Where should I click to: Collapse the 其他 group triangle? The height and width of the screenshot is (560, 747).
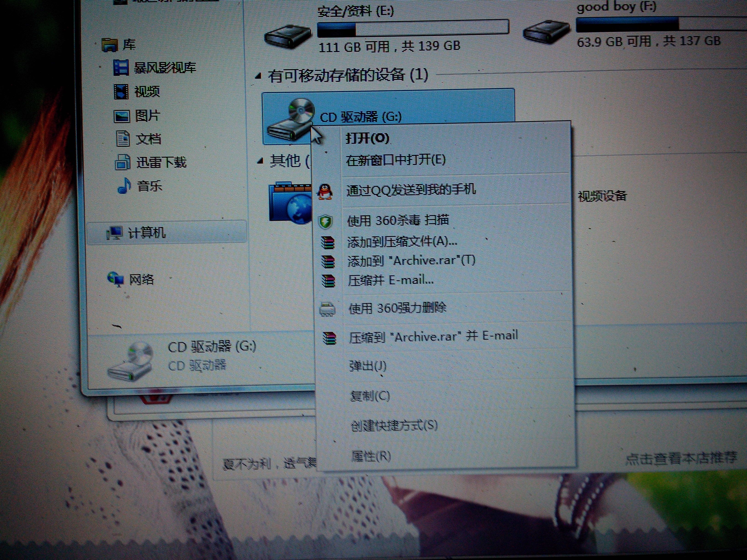(x=260, y=161)
